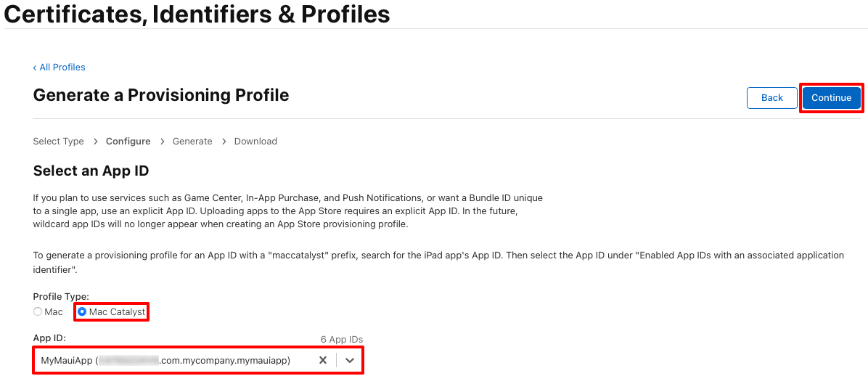The image size is (868, 384).
Task: Open the Configure breadcrumb step
Action: click(128, 141)
